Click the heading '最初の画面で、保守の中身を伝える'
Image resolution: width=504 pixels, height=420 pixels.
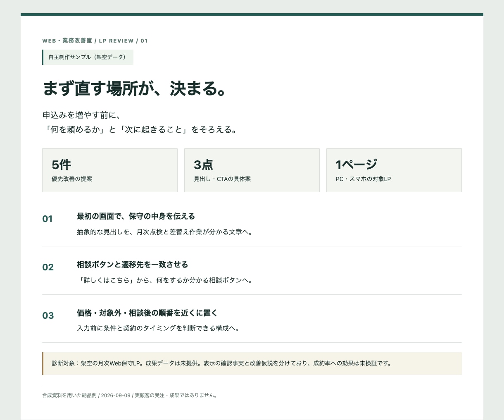coord(136,216)
